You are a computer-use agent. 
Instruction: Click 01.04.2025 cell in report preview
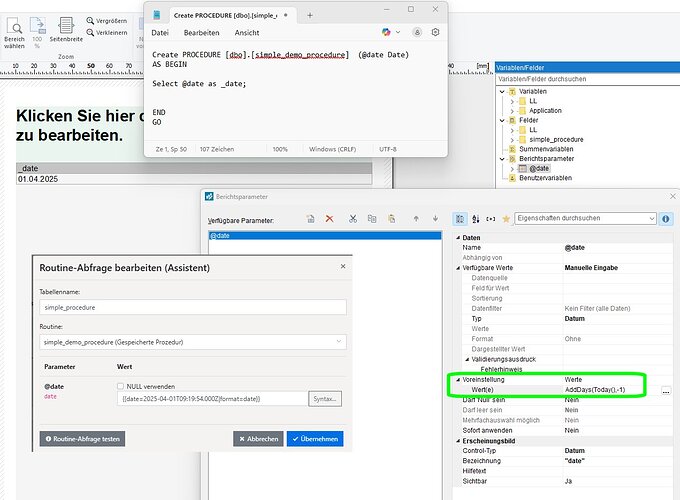(x=194, y=179)
